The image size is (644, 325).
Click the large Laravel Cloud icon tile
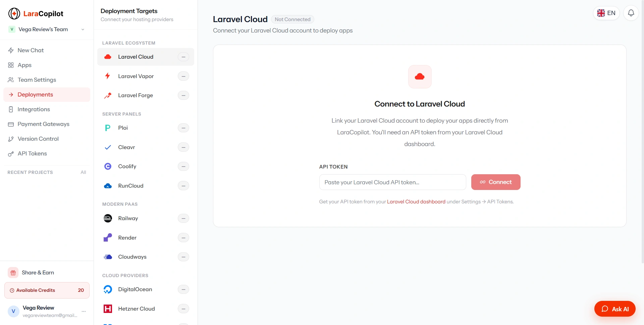click(420, 77)
